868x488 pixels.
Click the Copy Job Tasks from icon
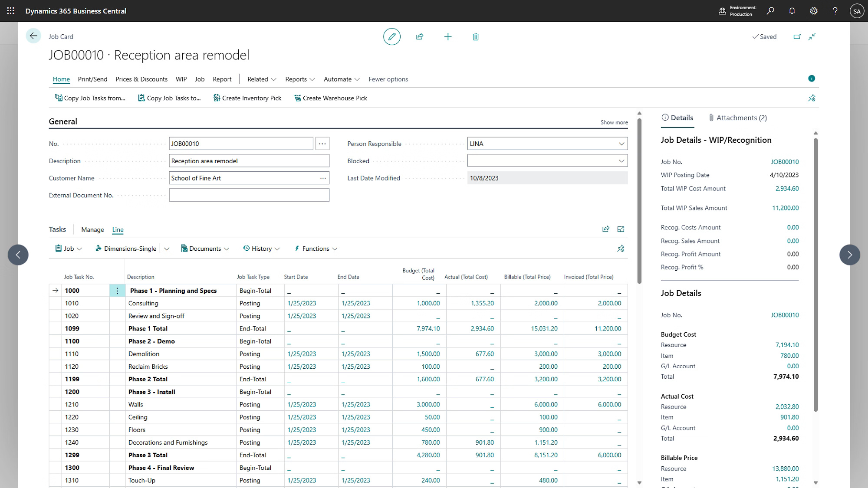coord(59,98)
